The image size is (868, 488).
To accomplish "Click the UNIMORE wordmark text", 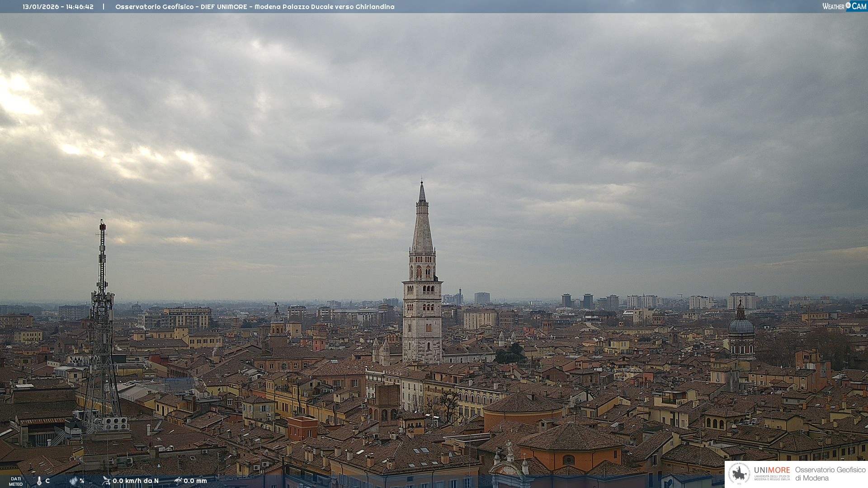I will tap(772, 470).
